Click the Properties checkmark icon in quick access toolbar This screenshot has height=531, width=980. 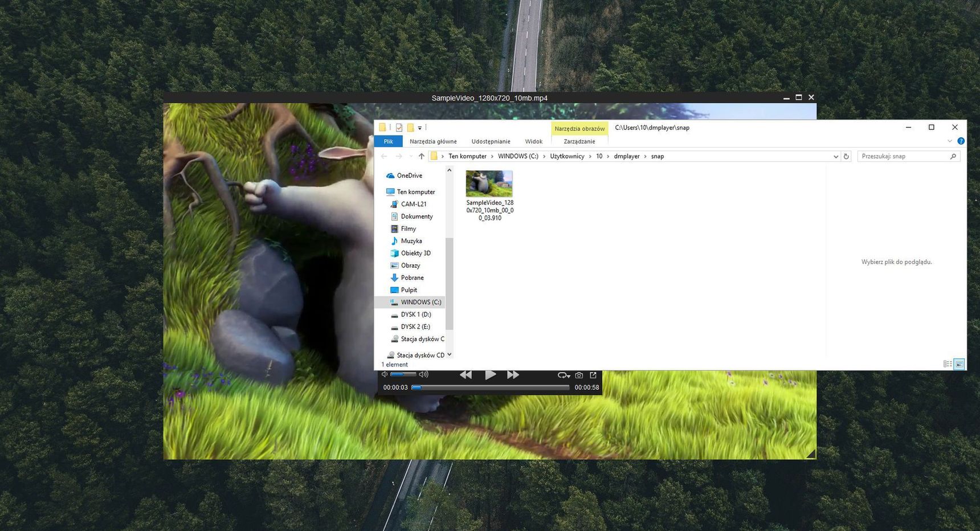(399, 128)
